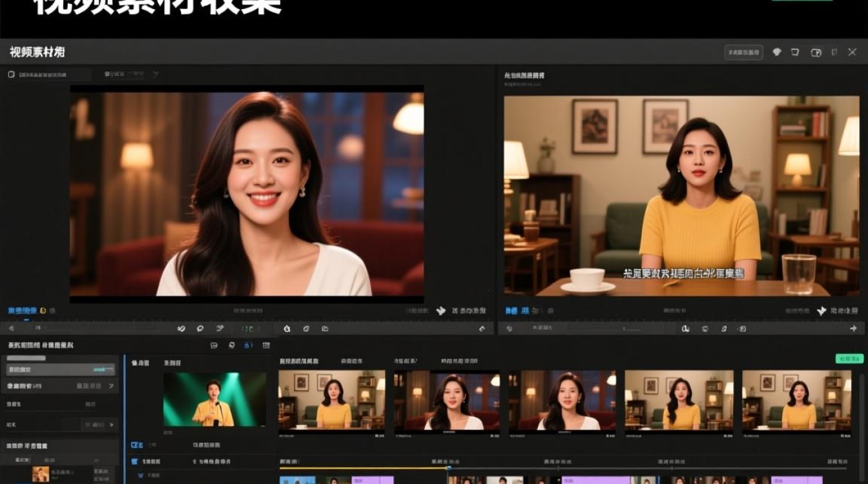
Task: Open the small arrow above the left preview
Action: [154, 75]
